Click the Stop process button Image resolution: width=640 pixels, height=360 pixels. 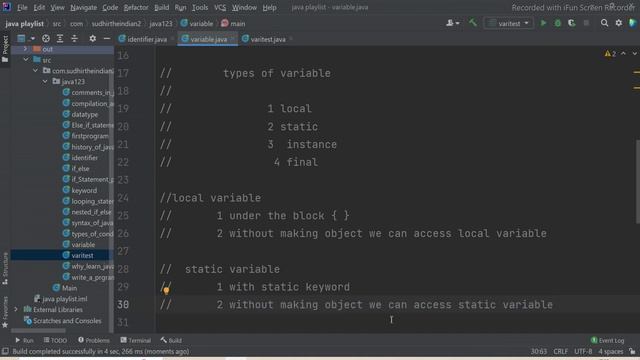click(586, 23)
